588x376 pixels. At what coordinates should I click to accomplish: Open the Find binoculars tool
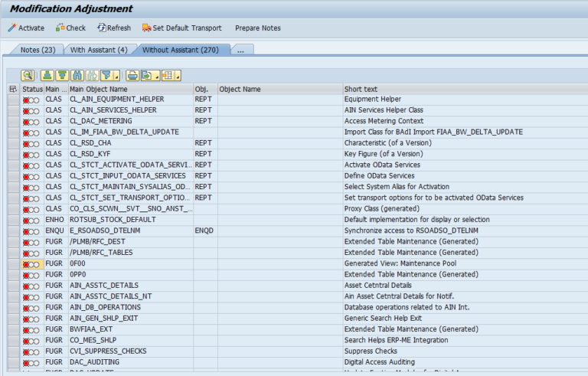tap(78, 75)
